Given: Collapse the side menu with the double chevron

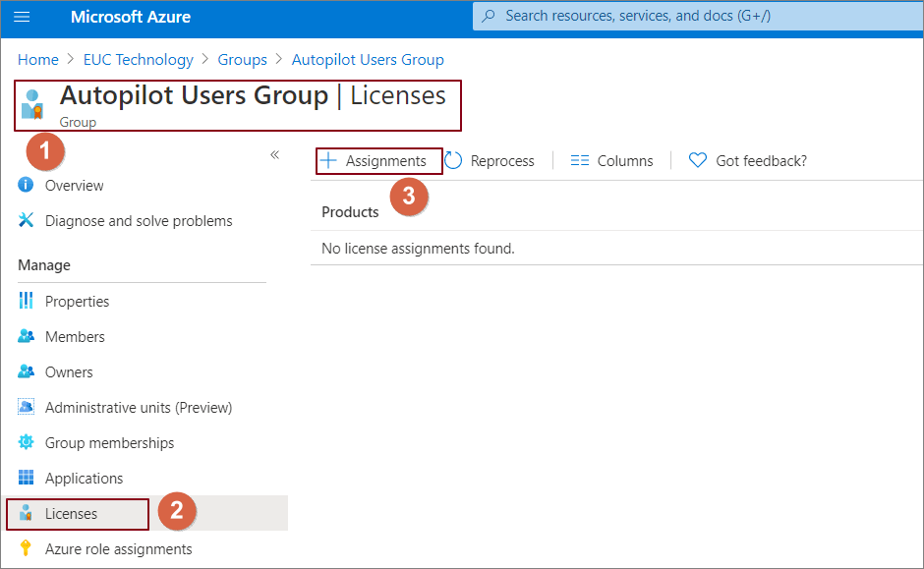Looking at the screenshot, I should point(274,155).
